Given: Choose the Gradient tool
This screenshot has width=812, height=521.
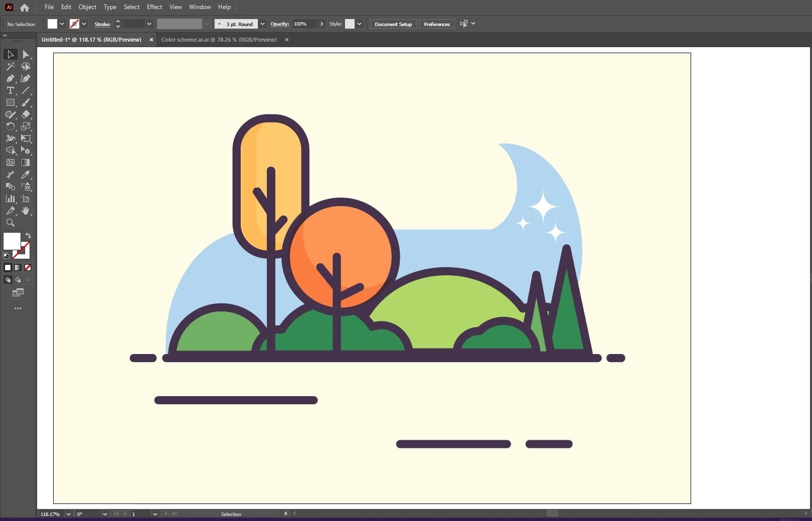Looking at the screenshot, I should pos(26,162).
